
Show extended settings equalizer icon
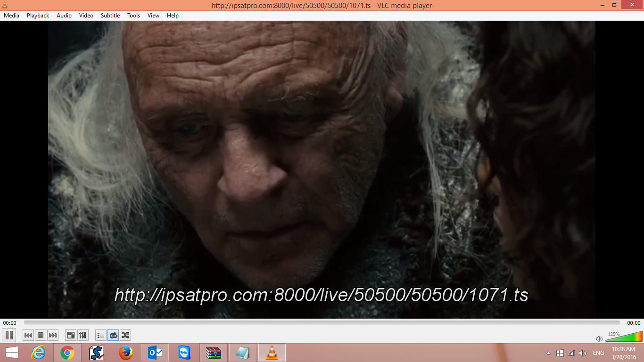[x=83, y=335]
